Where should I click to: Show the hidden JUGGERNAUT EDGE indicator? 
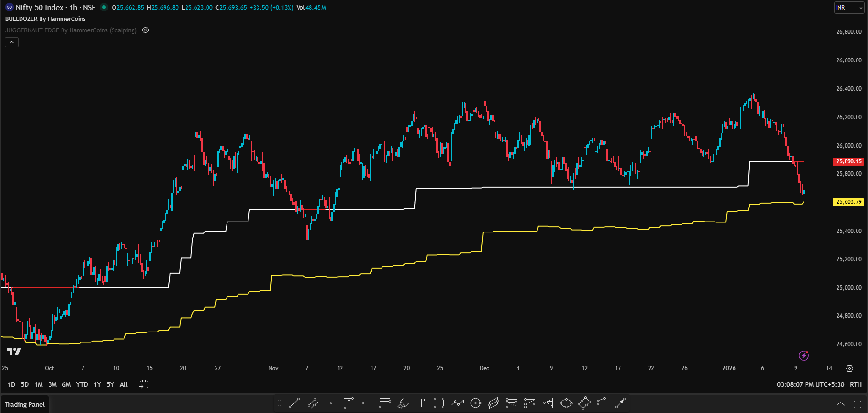click(x=146, y=30)
